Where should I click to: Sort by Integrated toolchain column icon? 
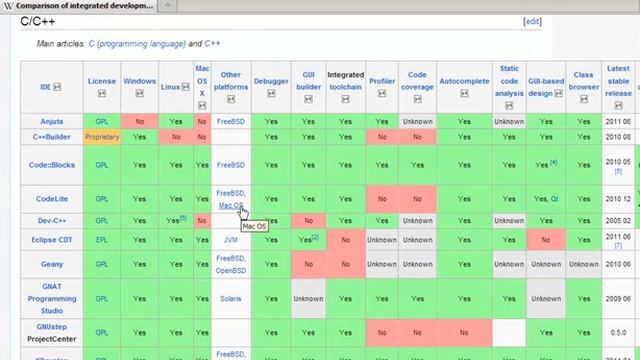click(345, 99)
